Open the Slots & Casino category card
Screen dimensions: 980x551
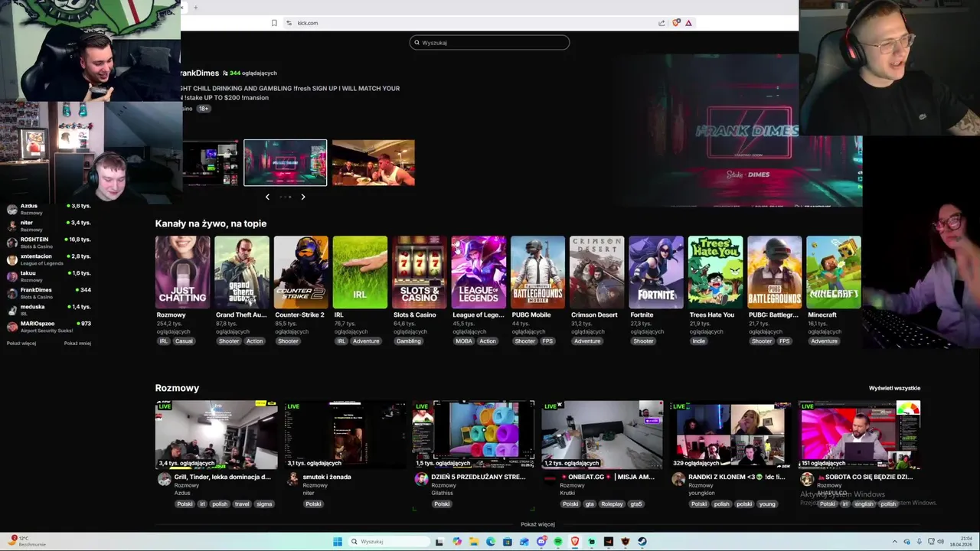420,272
